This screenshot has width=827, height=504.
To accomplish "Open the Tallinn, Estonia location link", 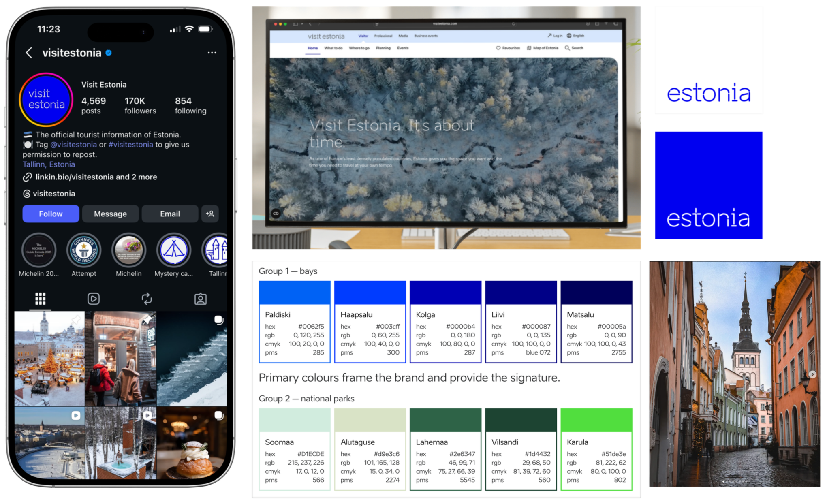I will point(49,164).
